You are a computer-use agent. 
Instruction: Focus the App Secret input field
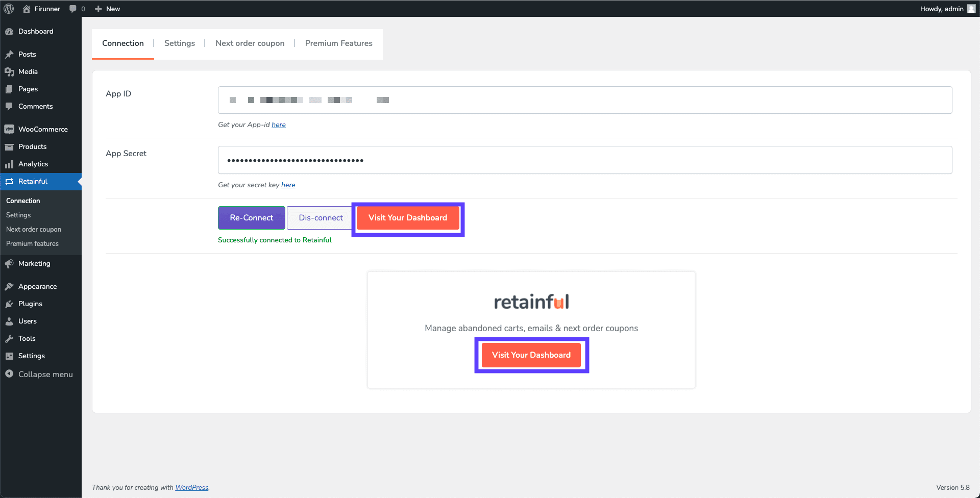585,160
